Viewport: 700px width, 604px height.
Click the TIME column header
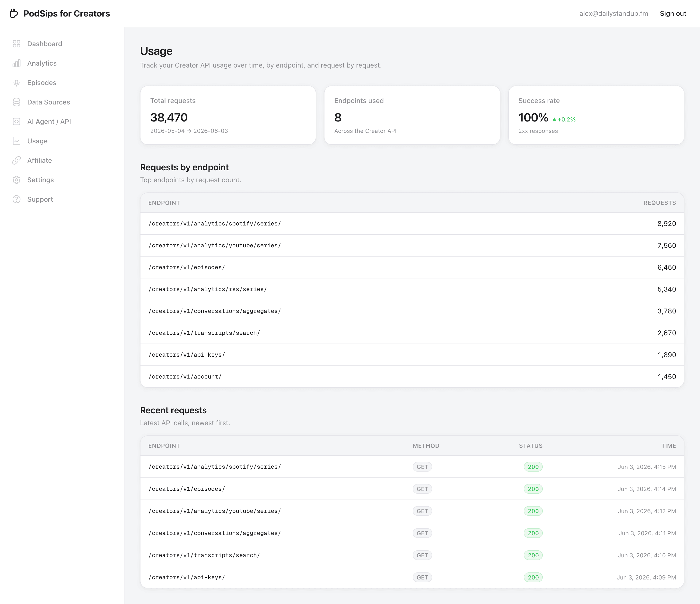click(669, 446)
